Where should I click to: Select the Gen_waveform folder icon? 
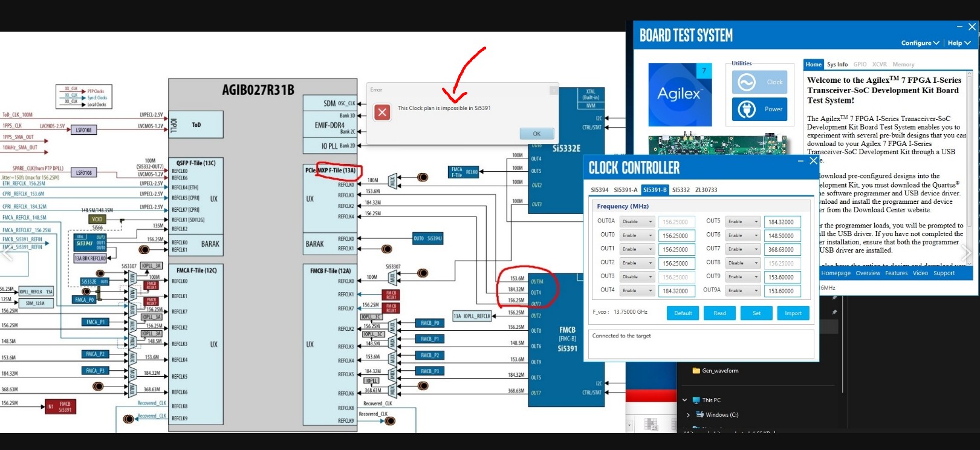click(x=696, y=371)
